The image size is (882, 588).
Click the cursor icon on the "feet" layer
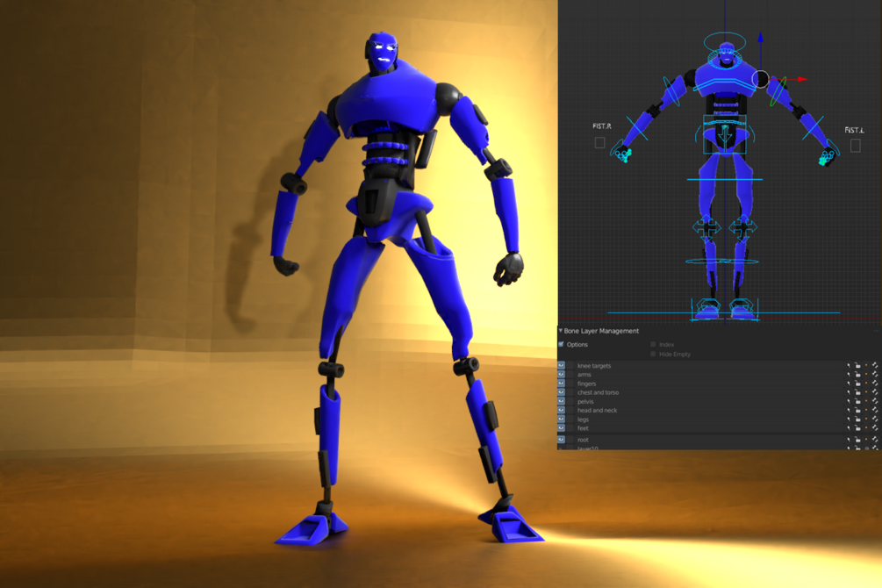(849, 428)
